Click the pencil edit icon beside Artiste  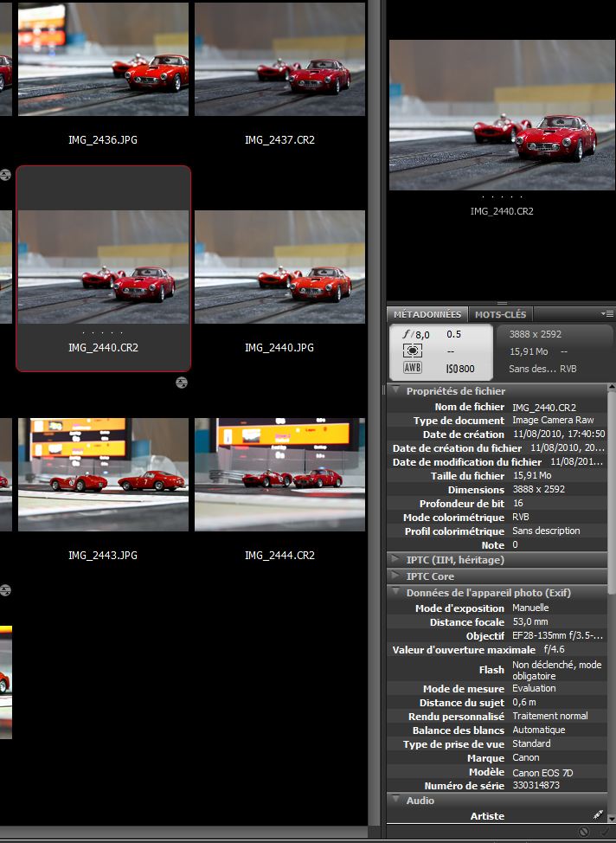click(x=597, y=815)
